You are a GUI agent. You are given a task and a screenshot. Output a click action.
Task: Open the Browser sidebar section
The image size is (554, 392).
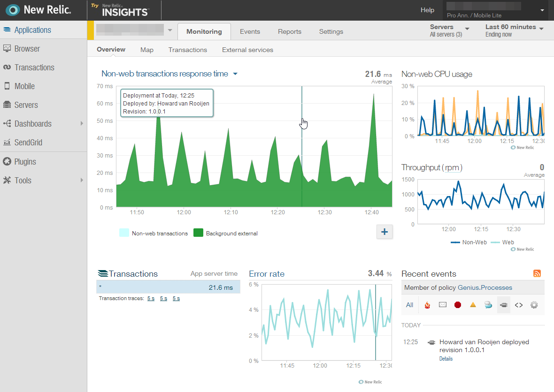tap(43, 49)
